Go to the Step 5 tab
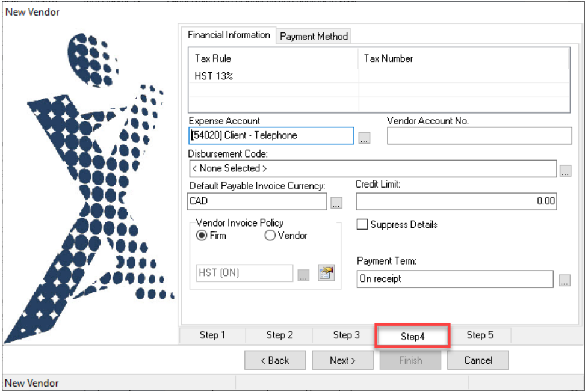The height and width of the screenshot is (392, 588). [x=480, y=335]
